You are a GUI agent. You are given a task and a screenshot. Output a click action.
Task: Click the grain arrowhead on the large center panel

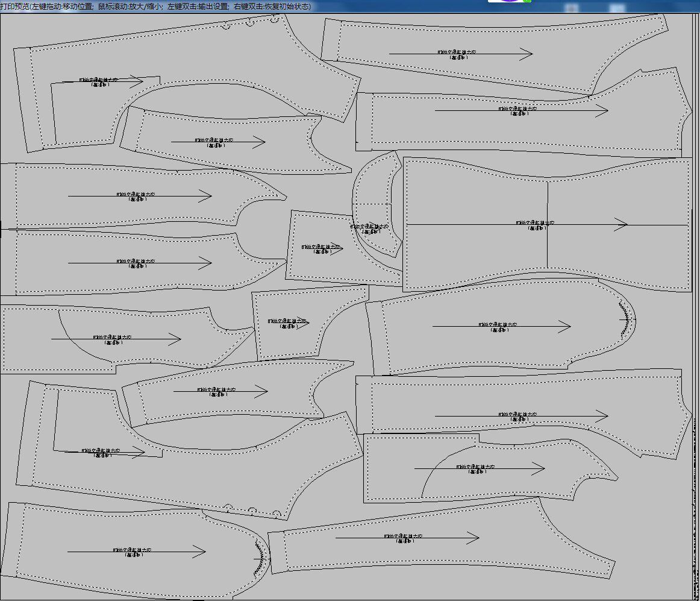click(x=621, y=225)
